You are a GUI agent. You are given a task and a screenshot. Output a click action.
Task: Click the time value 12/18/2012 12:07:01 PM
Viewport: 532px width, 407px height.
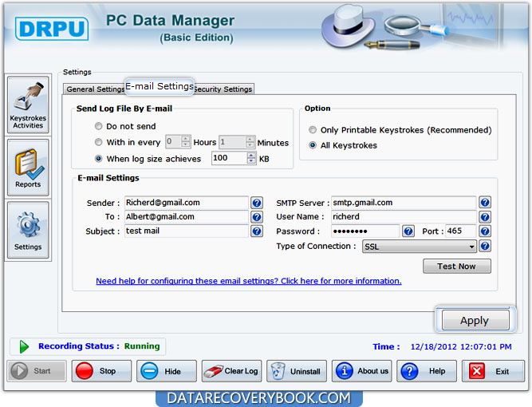click(461, 347)
